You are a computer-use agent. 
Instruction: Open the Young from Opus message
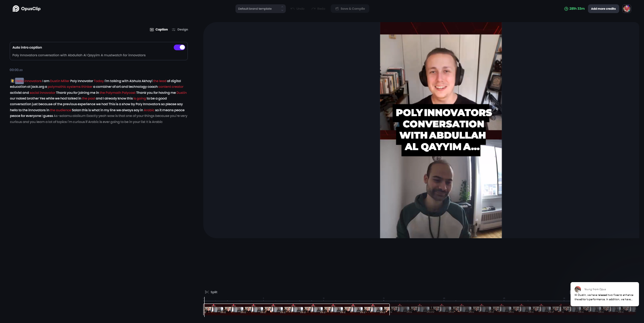(604, 297)
